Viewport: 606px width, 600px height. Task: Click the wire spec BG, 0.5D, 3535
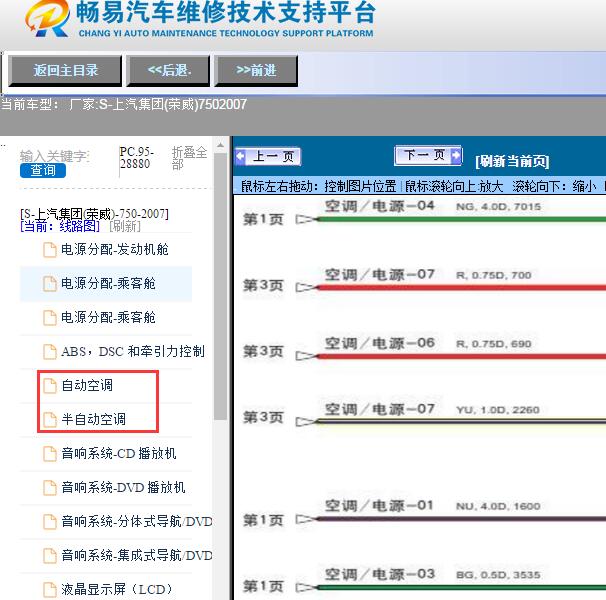point(498,575)
